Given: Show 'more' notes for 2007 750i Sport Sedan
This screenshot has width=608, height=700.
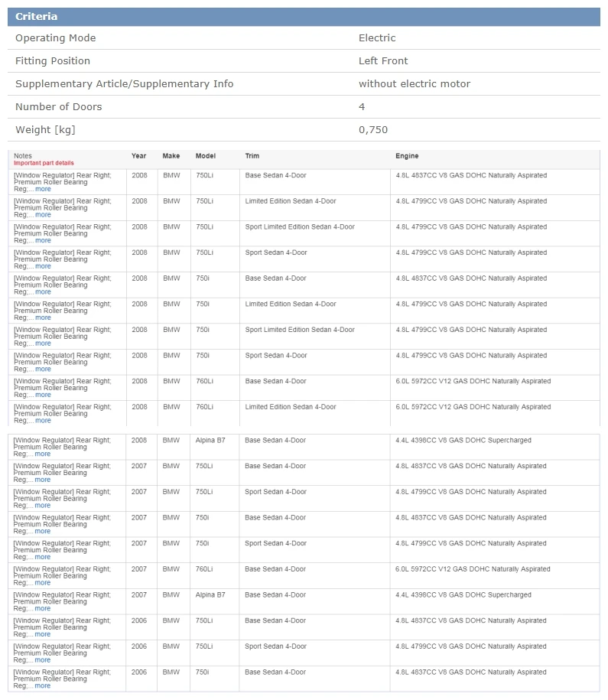Looking at the screenshot, I should (42, 557).
